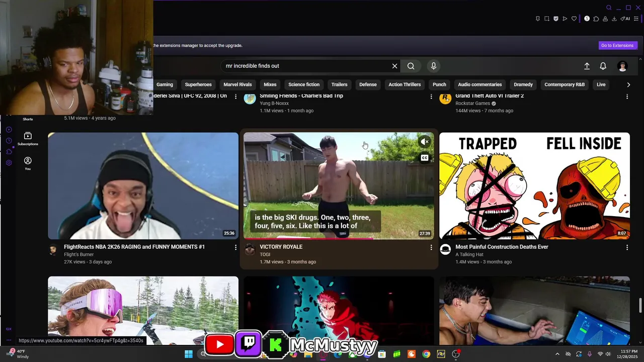Select the Action Thrillers topic chip
Image resolution: width=644 pixels, height=362 pixels.
coord(405,84)
